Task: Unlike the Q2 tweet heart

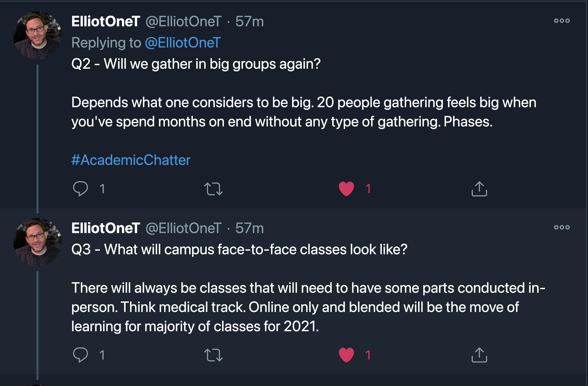Action: pyautogui.click(x=346, y=189)
